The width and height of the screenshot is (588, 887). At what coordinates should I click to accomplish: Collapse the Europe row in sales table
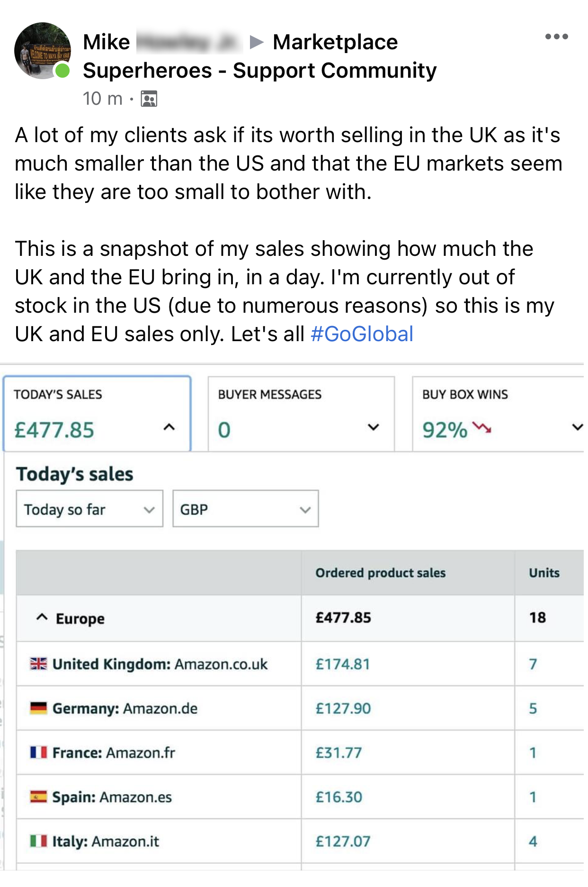click(x=42, y=617)
